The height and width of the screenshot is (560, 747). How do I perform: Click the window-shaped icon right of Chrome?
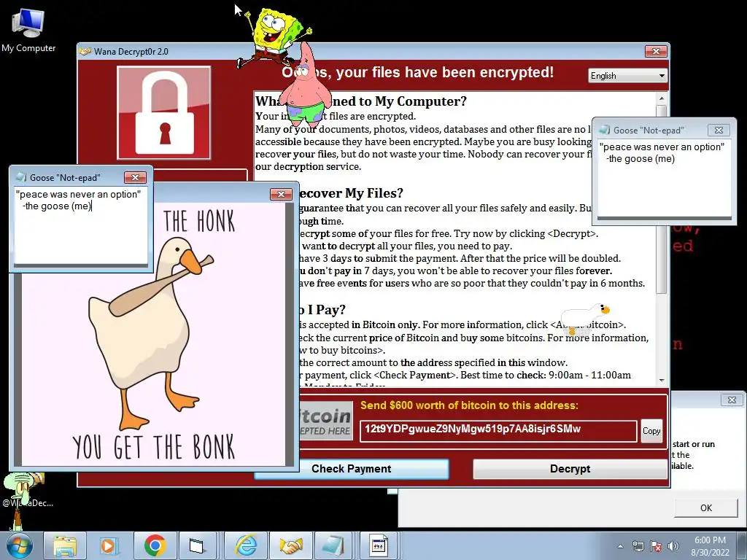tap(196, 545)
